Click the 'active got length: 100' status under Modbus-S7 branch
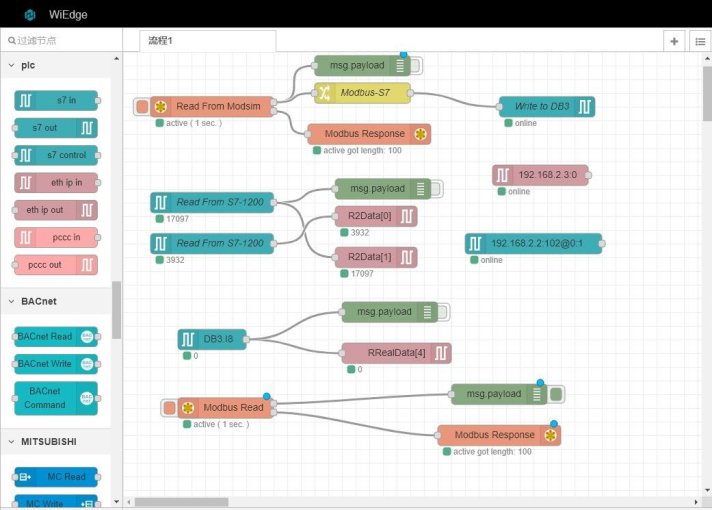This screenshot has height=510, width=713. coord(357,150)
